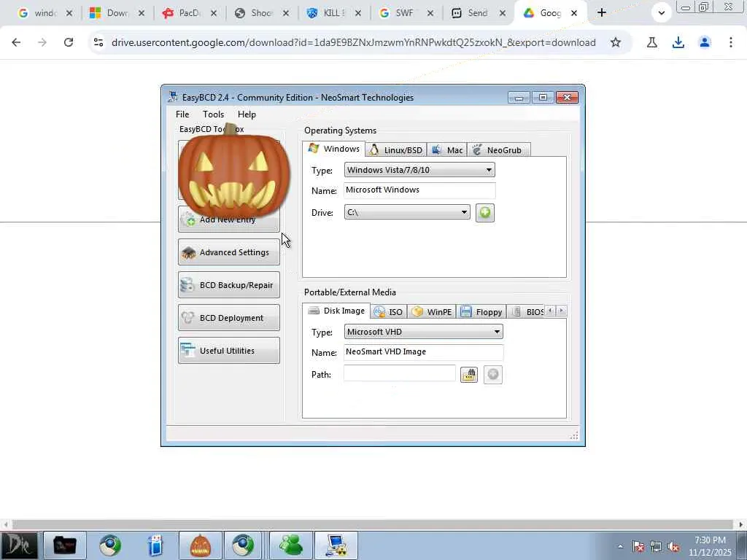Open the Floppy portable media tab
747x560 pixels.
(x=481, y=312)
